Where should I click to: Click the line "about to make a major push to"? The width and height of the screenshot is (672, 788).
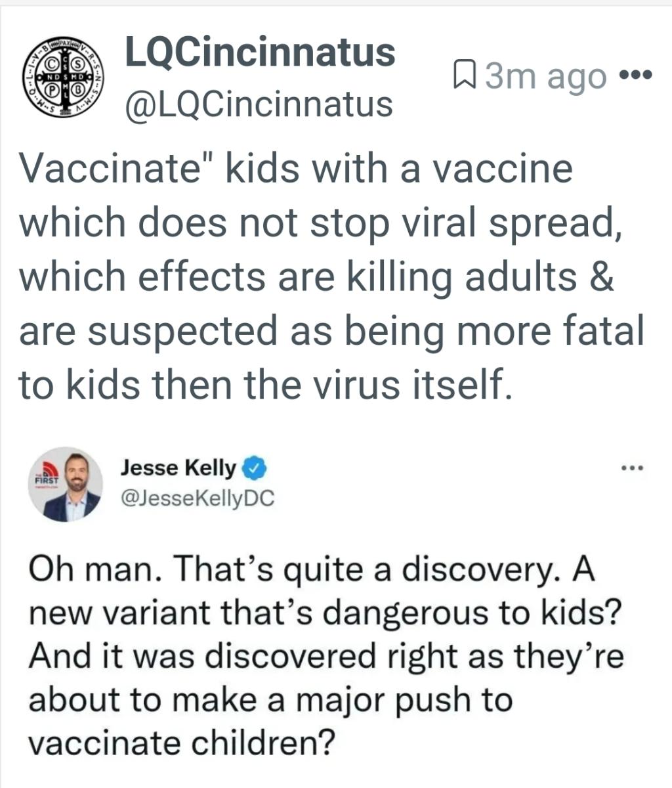(x=270, y=700)
